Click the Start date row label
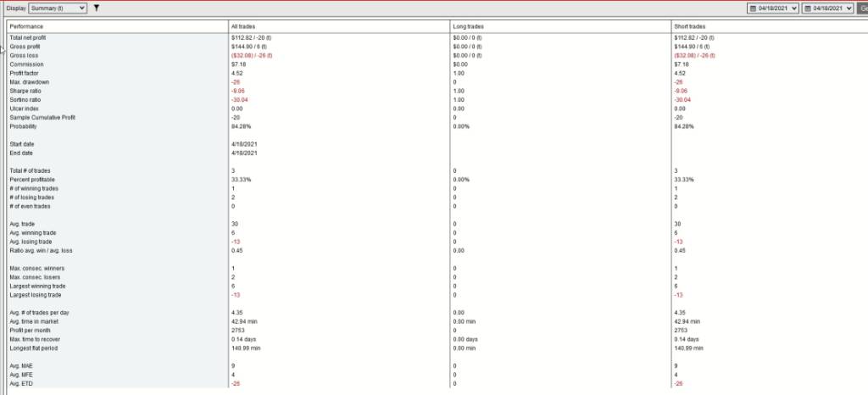868x395 pixels. pos(21,144)
